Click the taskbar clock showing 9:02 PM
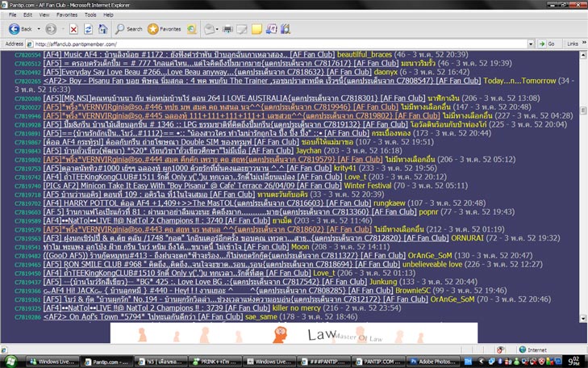Viewport: 588px width, 368px height. click(x=574, y=362)
